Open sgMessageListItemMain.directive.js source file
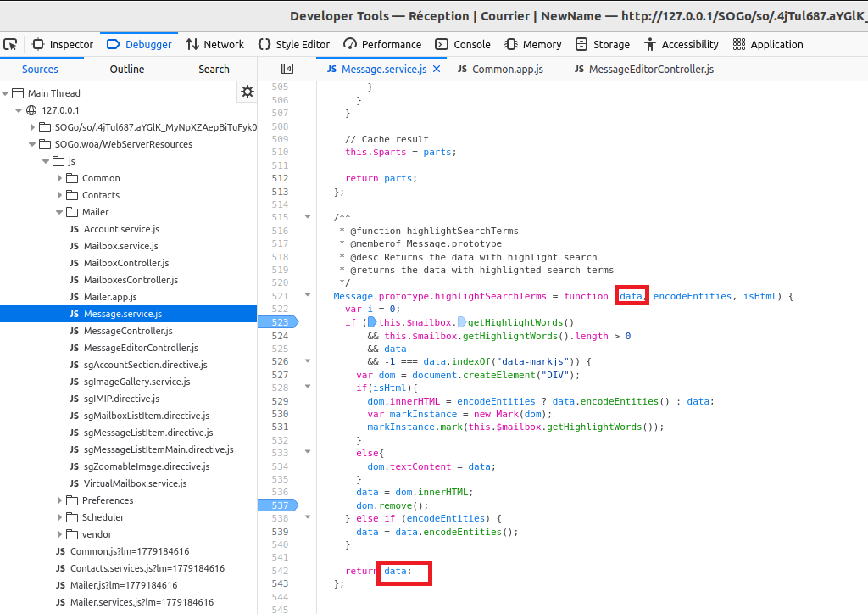The image size is (868, 614). (x=159, y=449)
